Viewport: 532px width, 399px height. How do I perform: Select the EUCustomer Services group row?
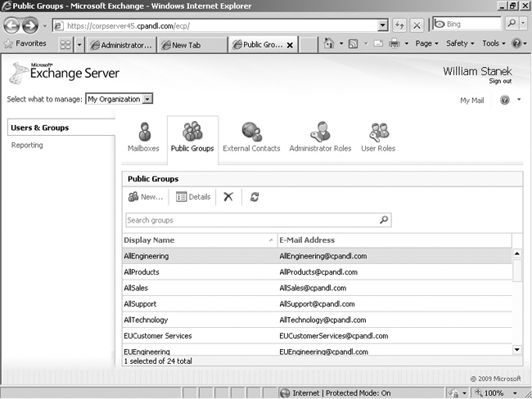[x=317, y=335]
